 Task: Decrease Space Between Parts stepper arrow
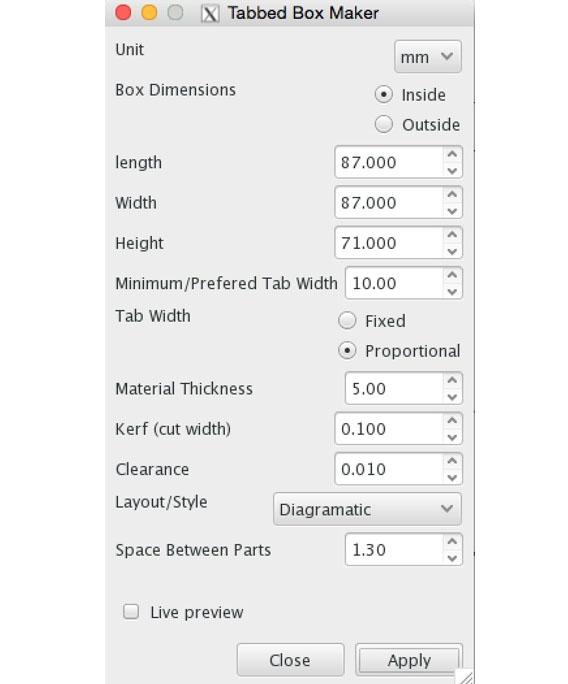pos(452,558)
